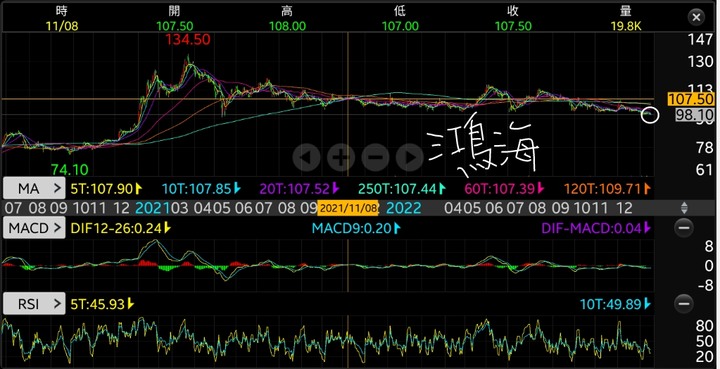Click the MACD9:0.20 value

pyautogui.click(x=356, y=228)
